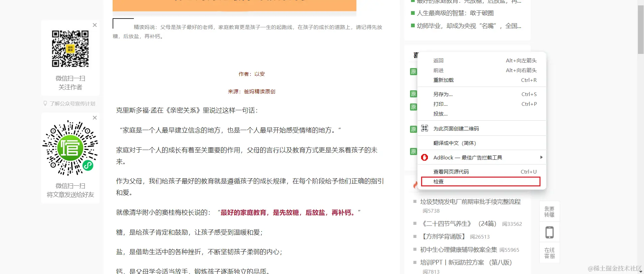Expand the AdBlock submenu arrow
The height and width of the screenshot is (274, 644).
click(541, 157)
